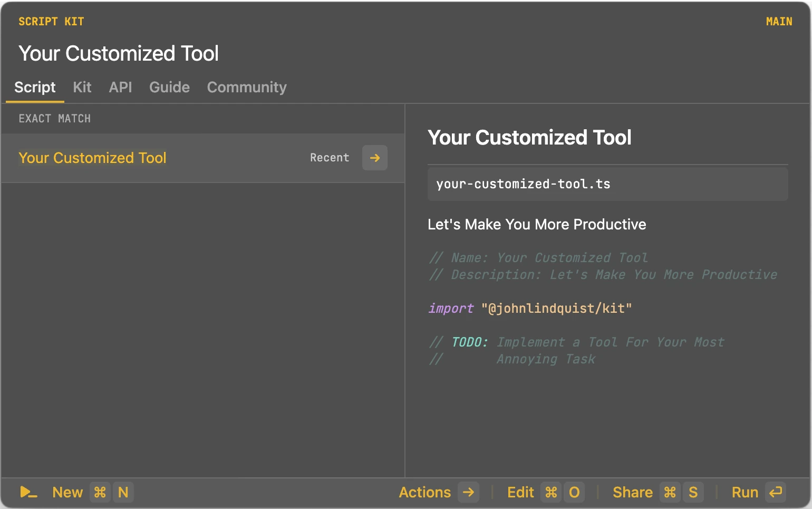Open the Community tab
The width and height of the screenshot is (812, 509).
[x=247, y=87]
